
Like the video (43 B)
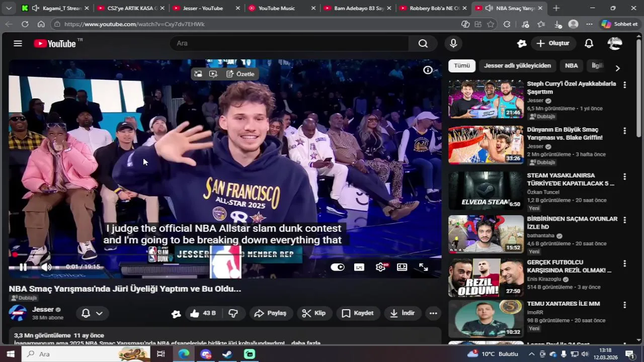coord(203,313)
